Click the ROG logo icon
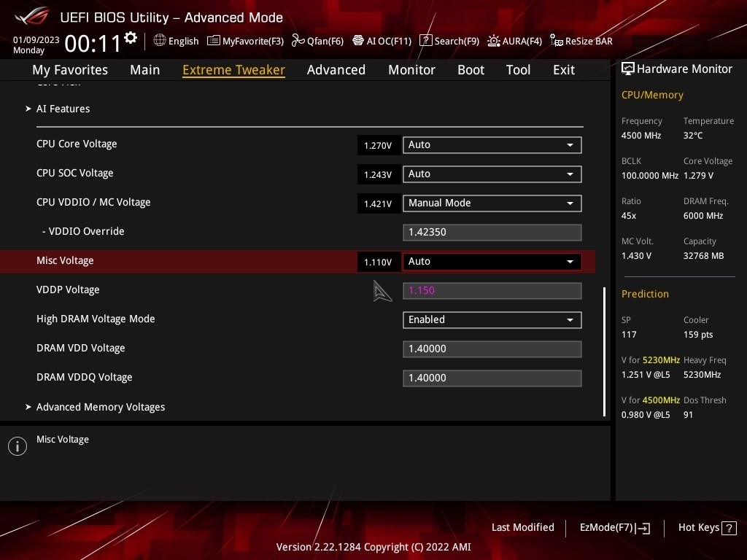Screen dimensions: 747x560 (31, 17)
